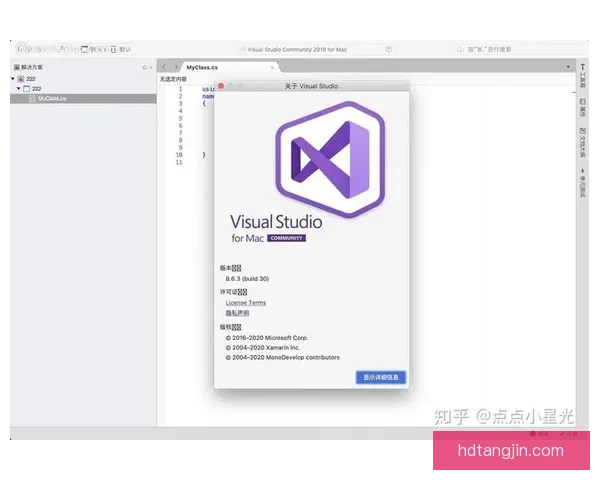Navigate forward with the right arrow

(x=176, y=66)
